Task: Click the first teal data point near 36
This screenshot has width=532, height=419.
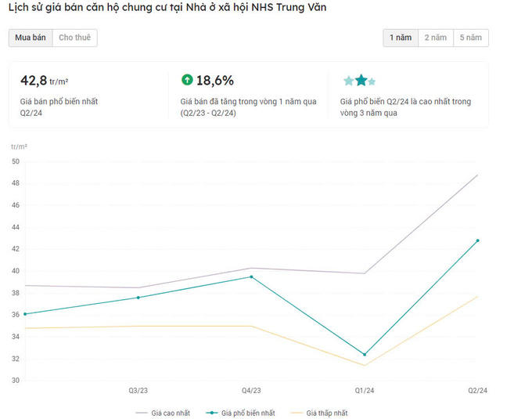Action: tap(26, 314)
